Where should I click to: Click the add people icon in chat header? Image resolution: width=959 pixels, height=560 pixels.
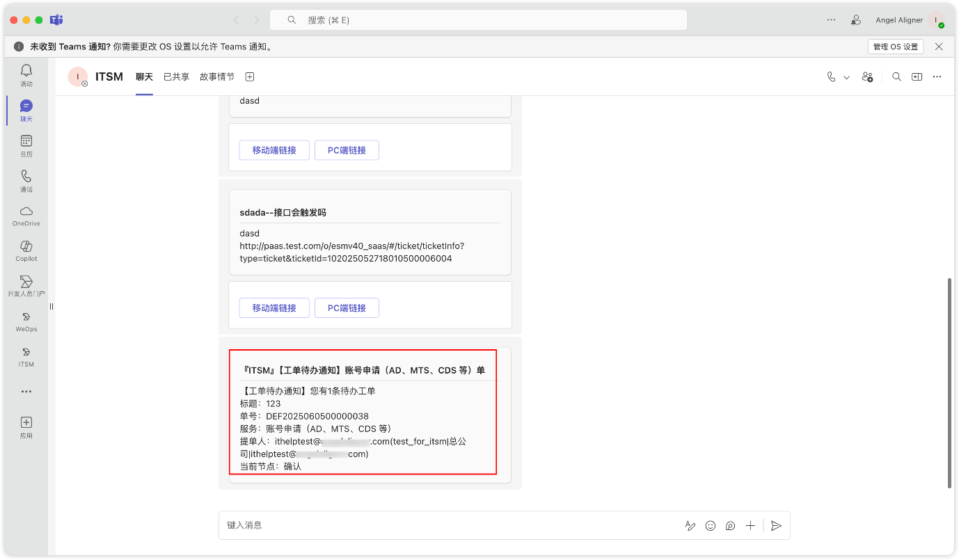(867, 77)
